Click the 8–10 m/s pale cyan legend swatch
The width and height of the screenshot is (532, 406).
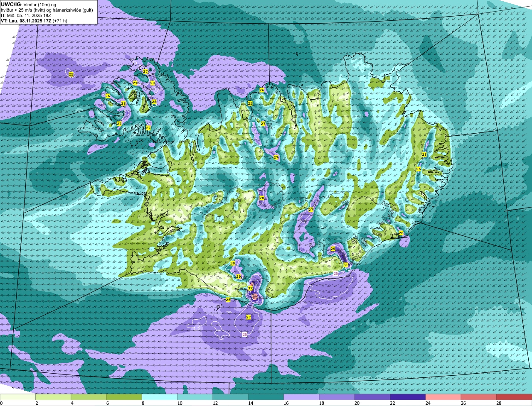click(160, 397)
